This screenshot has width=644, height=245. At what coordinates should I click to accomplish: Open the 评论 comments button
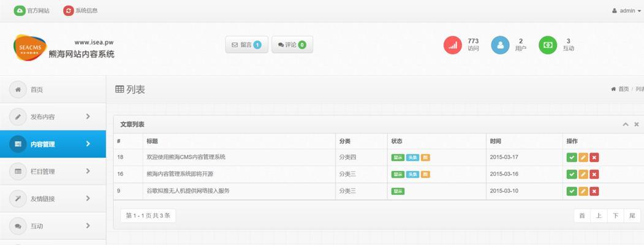[x=292, y=45]
